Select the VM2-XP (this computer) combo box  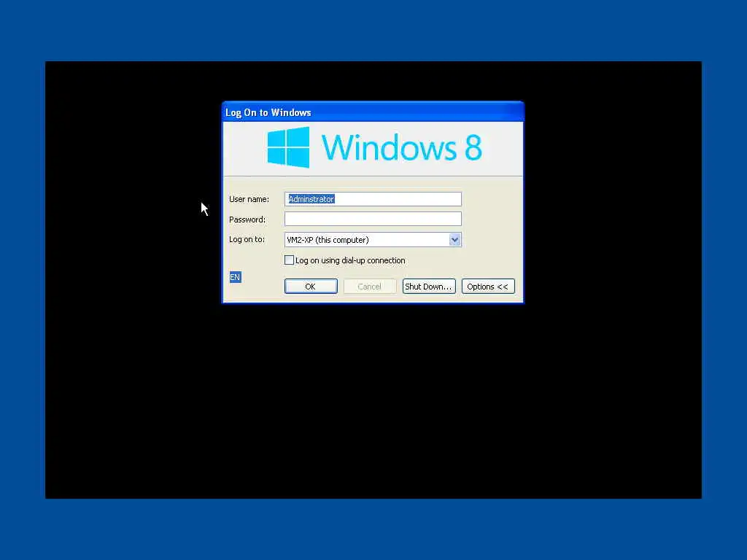tap(373, 239)
